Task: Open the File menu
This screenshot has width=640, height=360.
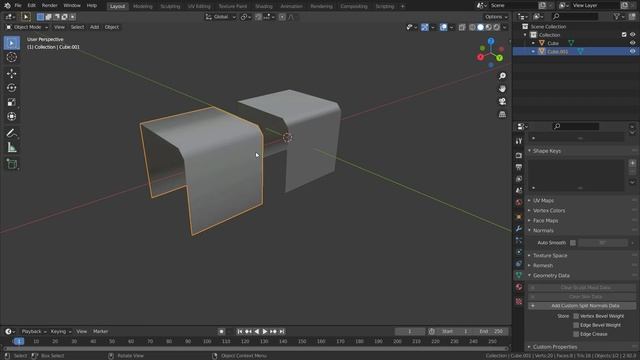Action: point(18,6)
